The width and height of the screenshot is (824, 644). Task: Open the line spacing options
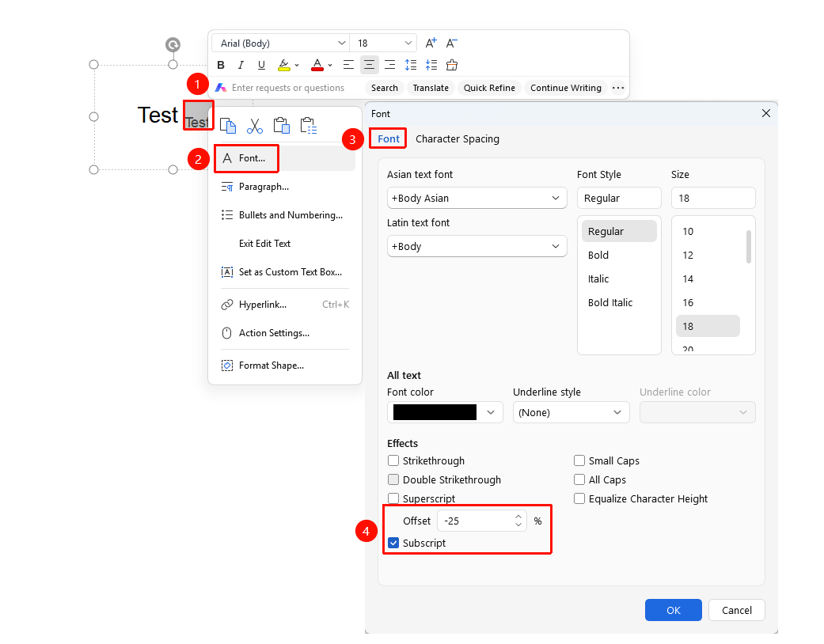(x=411, y=65)
